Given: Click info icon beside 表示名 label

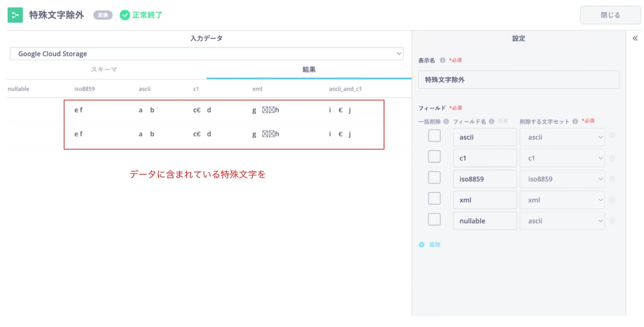Looking at the screenshot, I should tap(442, 60).
